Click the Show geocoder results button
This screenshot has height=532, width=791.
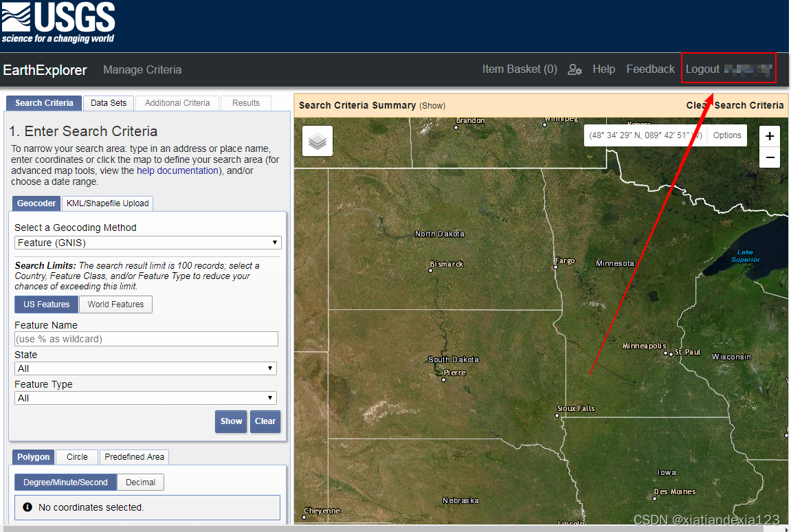(231, 421)
